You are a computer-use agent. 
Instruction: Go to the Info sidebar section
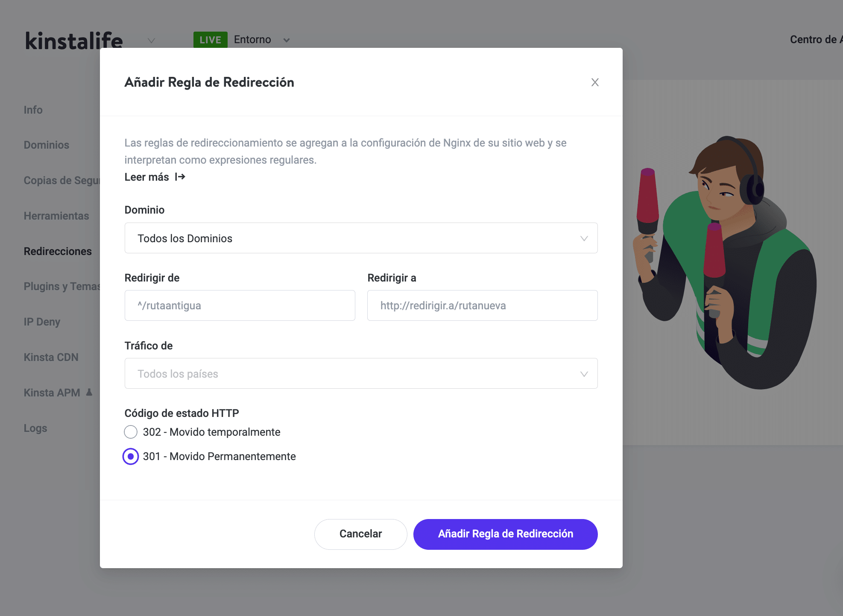pyautogui.click(x=33, y=110)
